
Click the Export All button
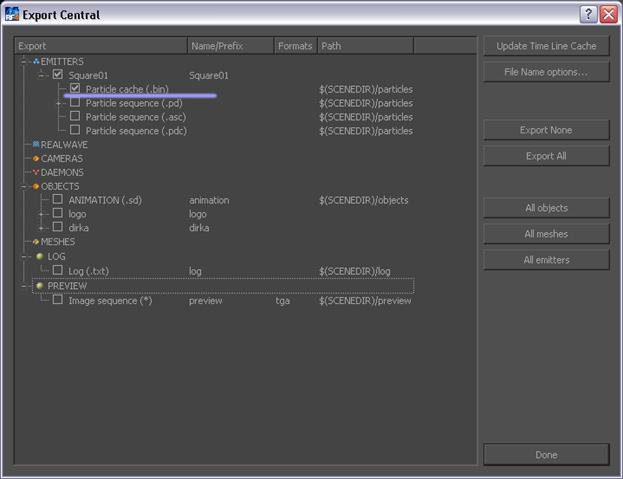point(545,156)
